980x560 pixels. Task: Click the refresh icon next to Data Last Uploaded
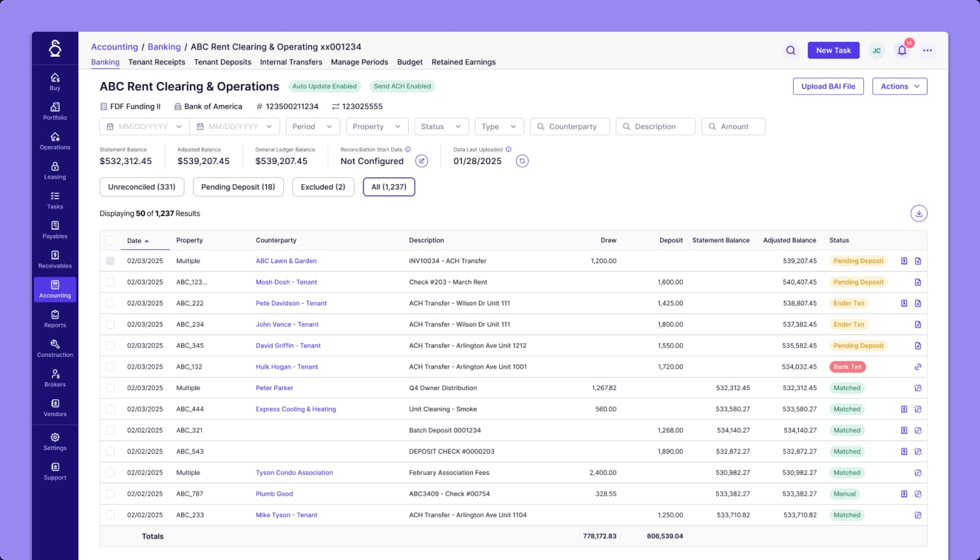[522, 161]
